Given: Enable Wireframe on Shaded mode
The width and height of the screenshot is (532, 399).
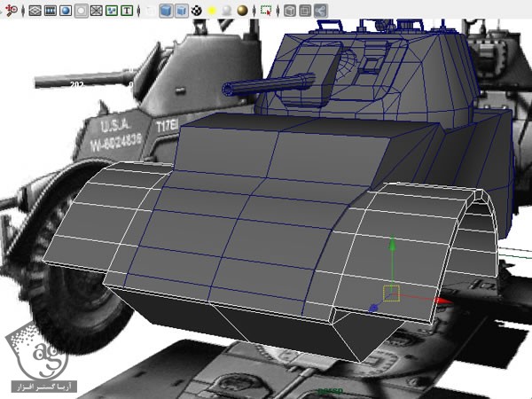Looking at the screenshot, I should (181, 12).
